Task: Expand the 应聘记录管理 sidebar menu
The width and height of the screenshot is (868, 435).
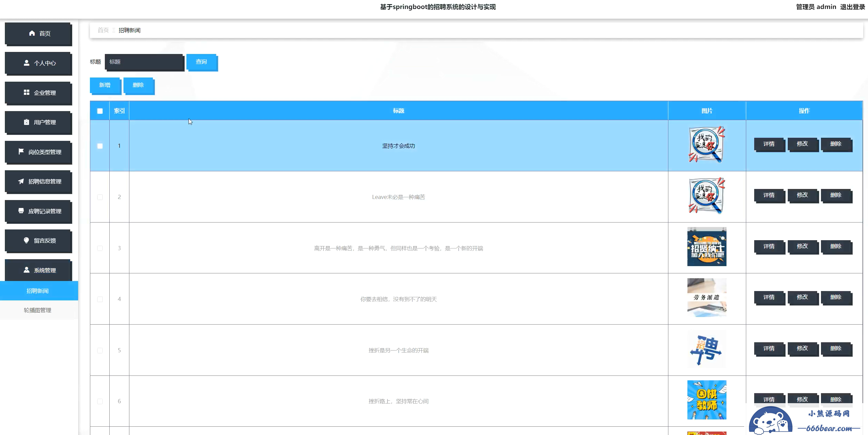Action: click(38, 211)
